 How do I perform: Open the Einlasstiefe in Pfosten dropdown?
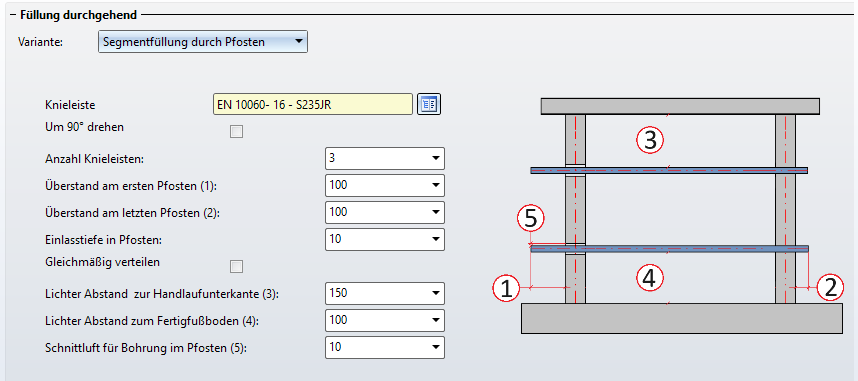[385, 239]
